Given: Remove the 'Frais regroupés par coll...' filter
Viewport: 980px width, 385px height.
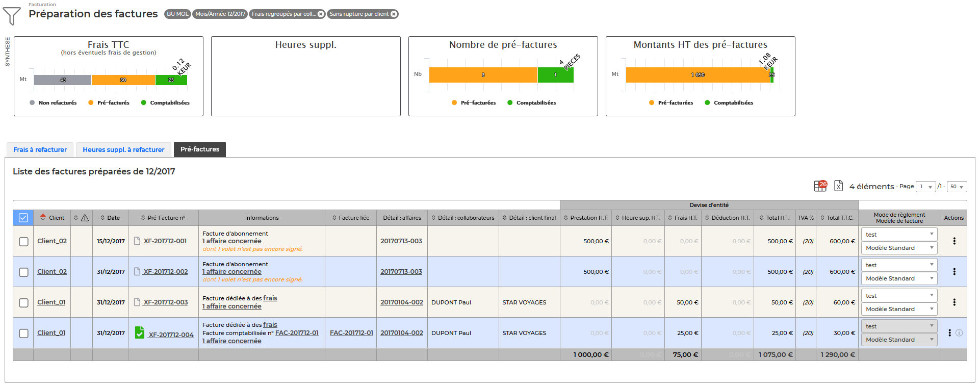Looking at the screenshot, I should tap(321, 14).
